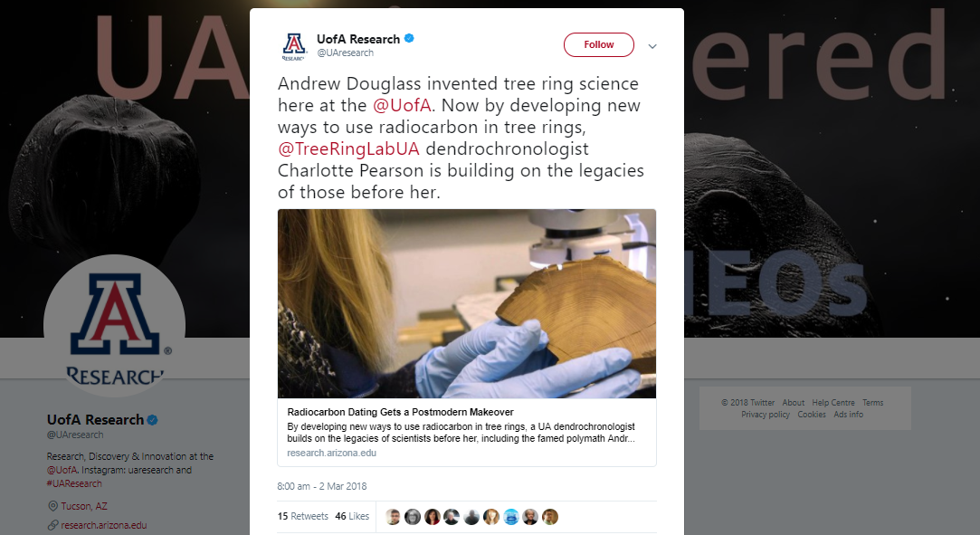Click the first liker avatar
Screen dimensions: 980x535
coord(393,517)
